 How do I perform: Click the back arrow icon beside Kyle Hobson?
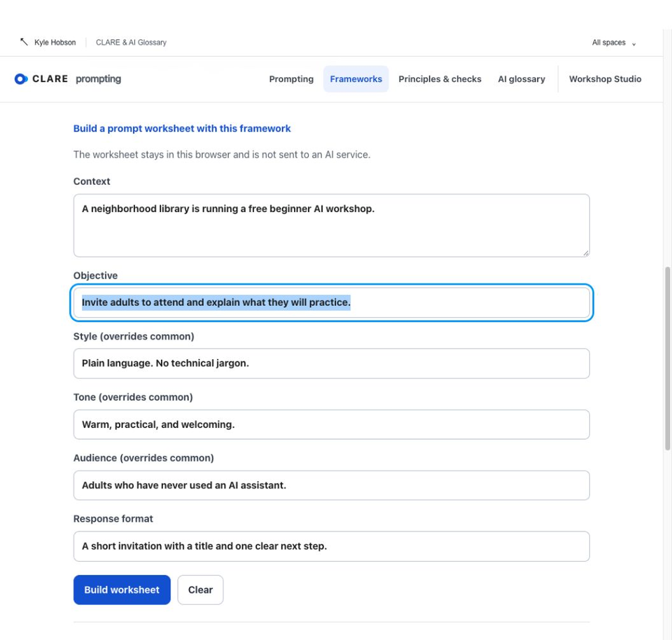[24, 41]
